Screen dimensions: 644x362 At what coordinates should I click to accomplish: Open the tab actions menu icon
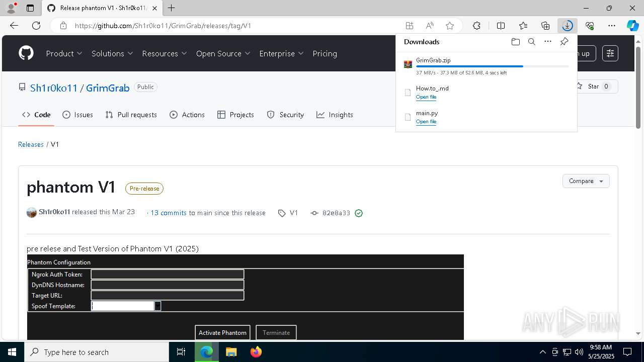30,8
